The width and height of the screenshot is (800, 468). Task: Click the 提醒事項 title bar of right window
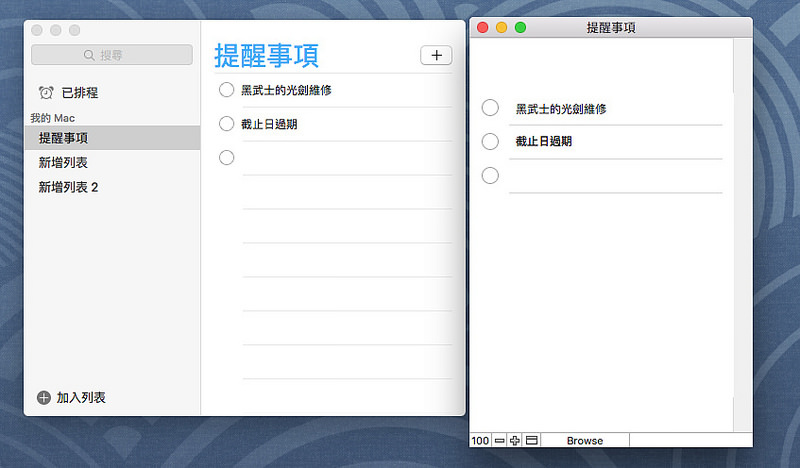(611, 28)
